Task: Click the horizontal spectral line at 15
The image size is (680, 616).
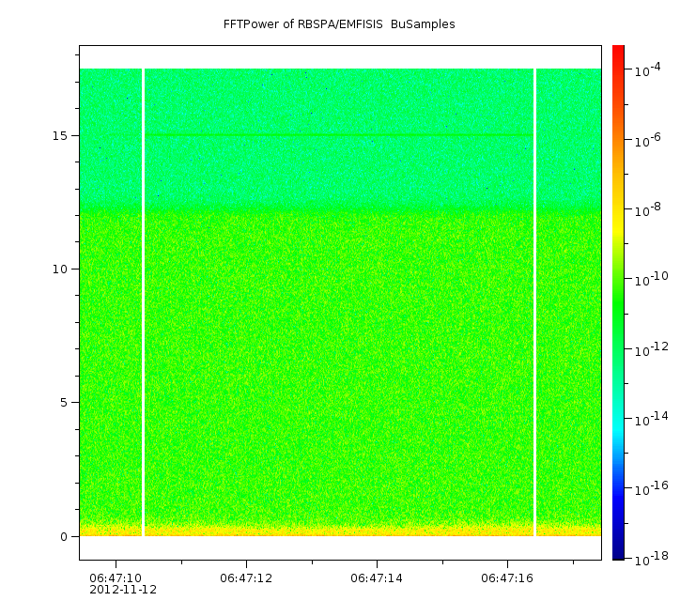Action: pyautogui.click(x=338, y=136)
